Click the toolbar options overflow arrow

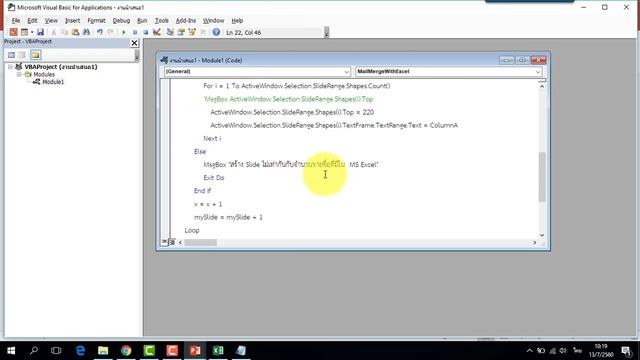(327, 33)
